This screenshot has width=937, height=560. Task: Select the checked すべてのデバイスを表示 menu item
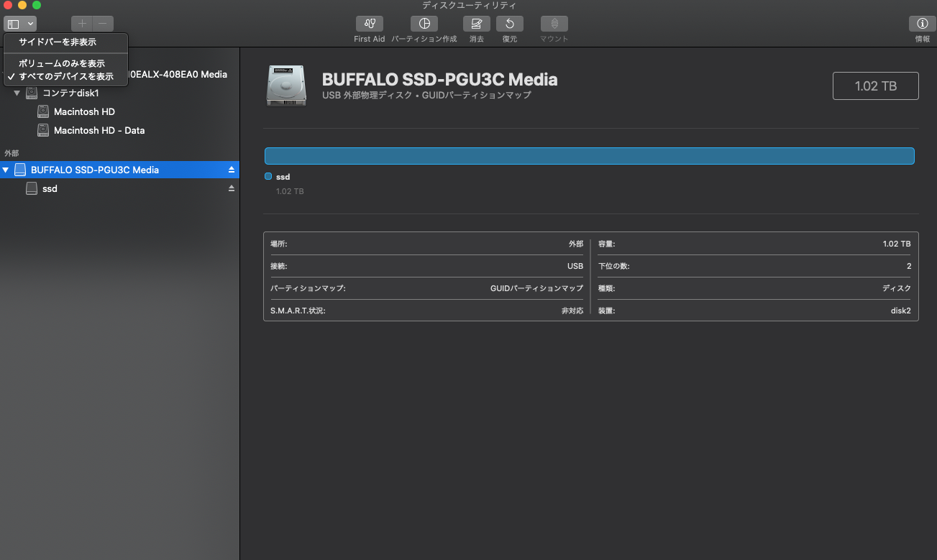65,76
